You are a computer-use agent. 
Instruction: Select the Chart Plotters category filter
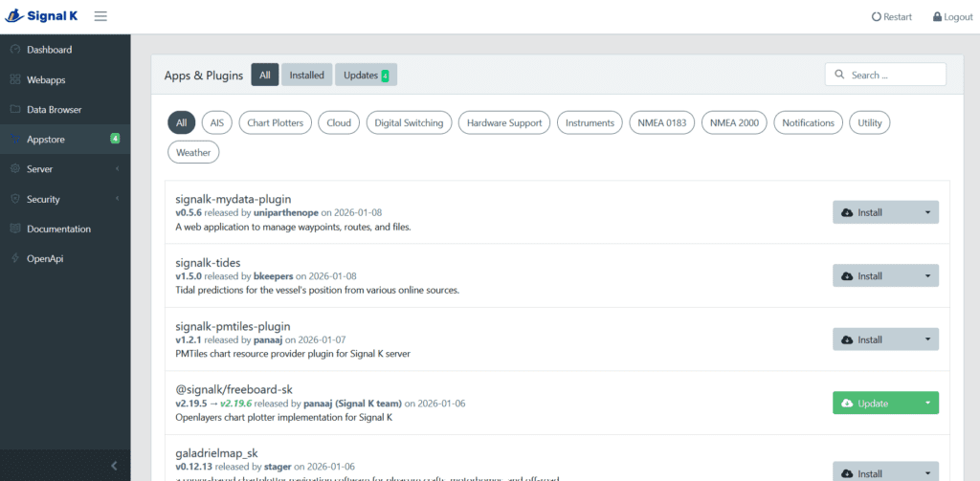(276, 123)
